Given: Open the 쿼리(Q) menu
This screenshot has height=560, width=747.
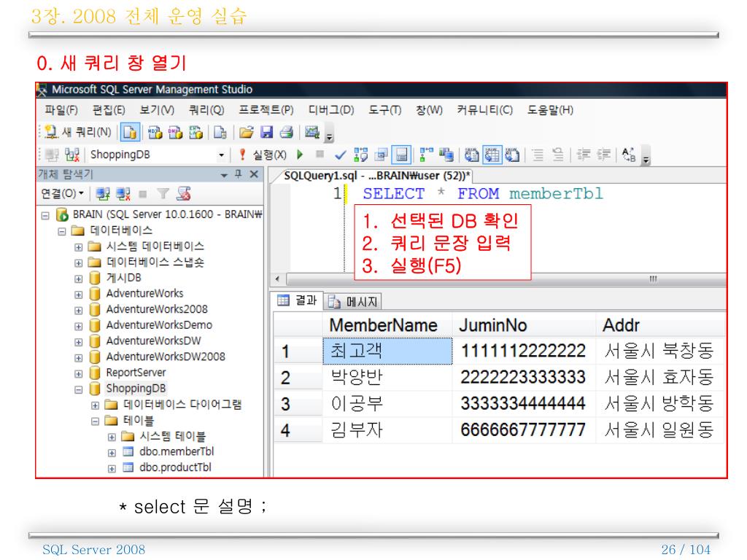Looking at the screenshot, I should point(206,110).
